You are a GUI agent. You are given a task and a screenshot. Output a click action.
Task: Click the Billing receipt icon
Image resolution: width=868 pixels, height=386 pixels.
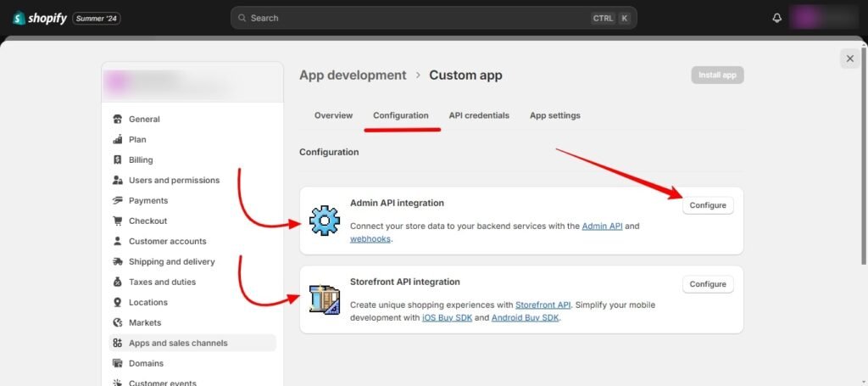(x=117, y=160)
